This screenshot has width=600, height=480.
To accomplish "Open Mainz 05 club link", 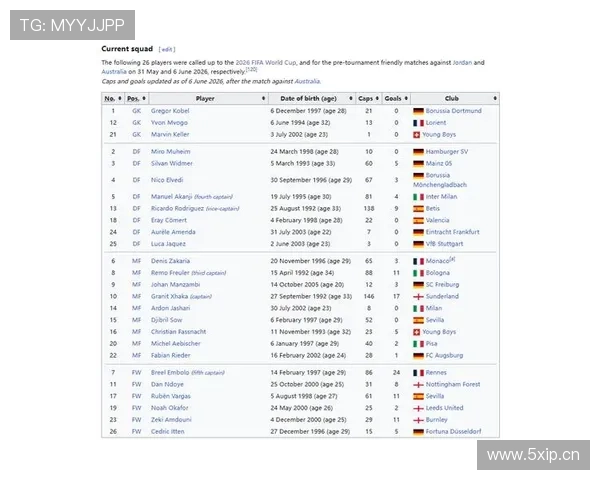I will (439, 163).
